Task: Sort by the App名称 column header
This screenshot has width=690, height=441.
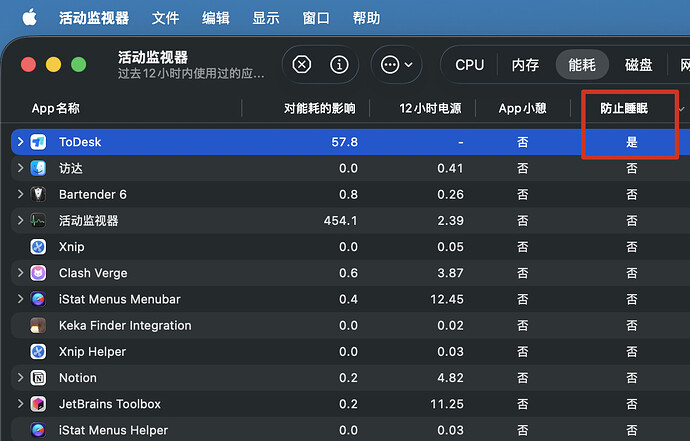Action: click(55, 108)
